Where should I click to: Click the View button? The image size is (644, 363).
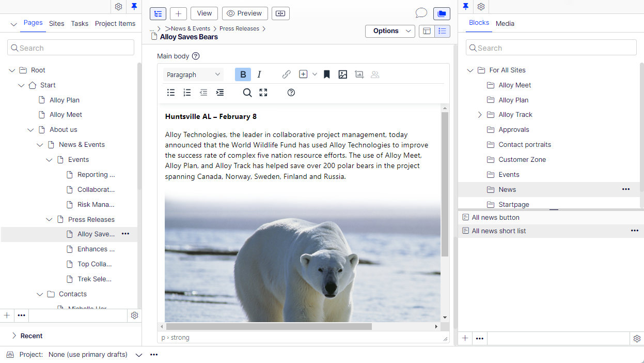[204, 13]
